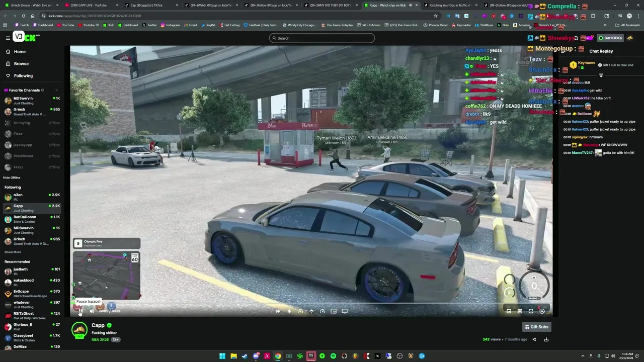
Task: Open Google Chrome from the taskbar
Action: pos(278,356)
